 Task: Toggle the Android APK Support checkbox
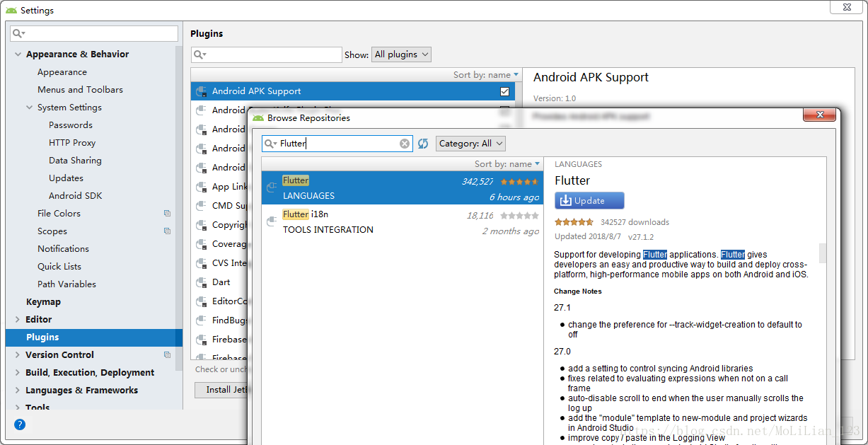coord(504,91)
